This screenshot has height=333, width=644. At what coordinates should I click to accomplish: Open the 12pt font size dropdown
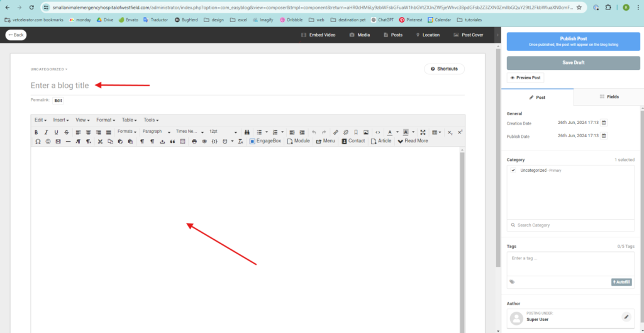pos(223,132)
